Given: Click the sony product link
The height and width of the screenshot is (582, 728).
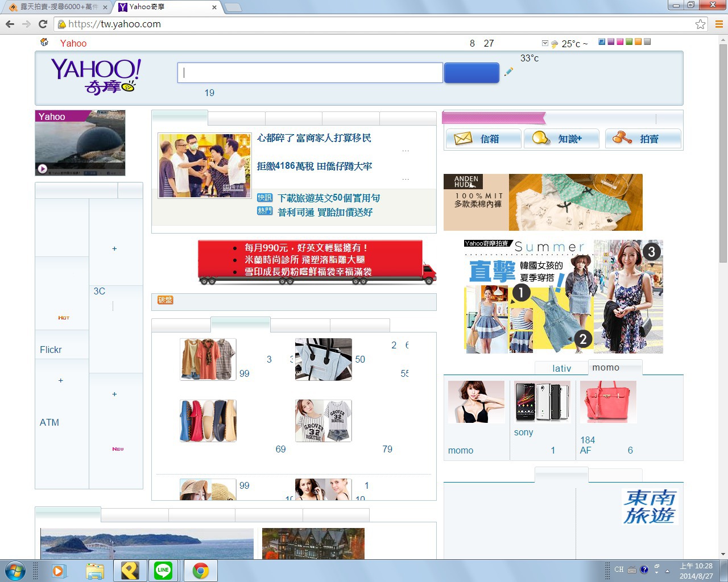Looking at the screenshot, I should coord(523,432).
